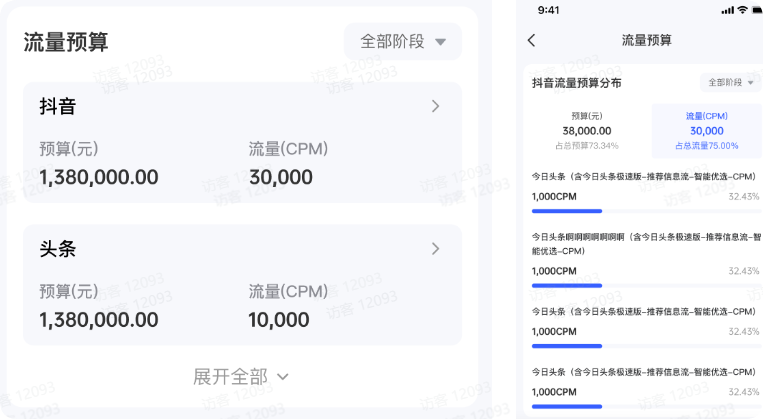Click the cellular signal icon in status bar
Screen dimensions: 763x419
click(727, 10)
